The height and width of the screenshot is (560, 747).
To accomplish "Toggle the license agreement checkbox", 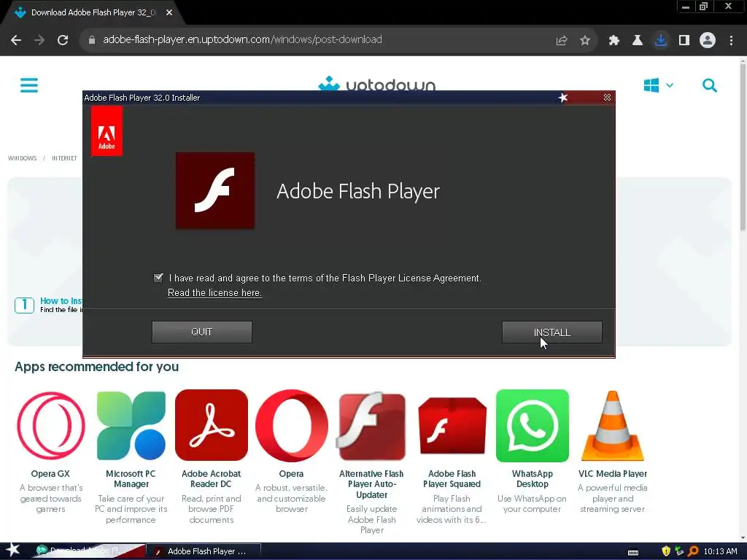I will point(158,278).
